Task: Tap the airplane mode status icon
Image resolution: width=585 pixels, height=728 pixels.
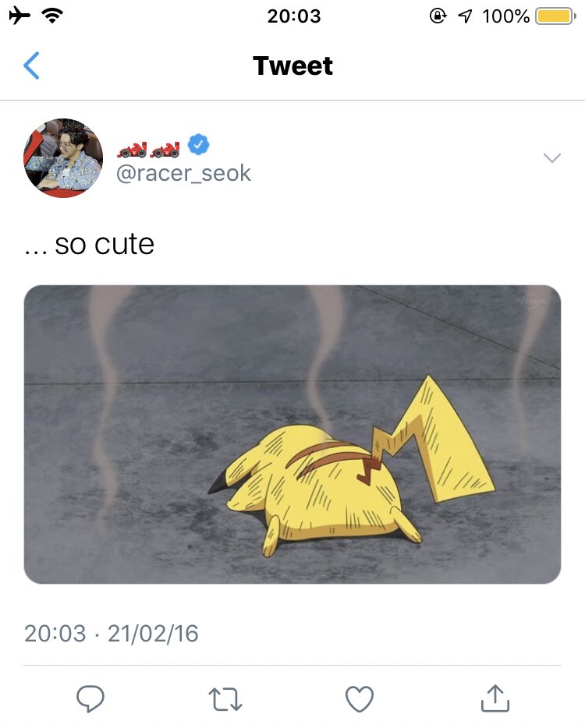Action: pyautogui.click(x=19, y=16)
